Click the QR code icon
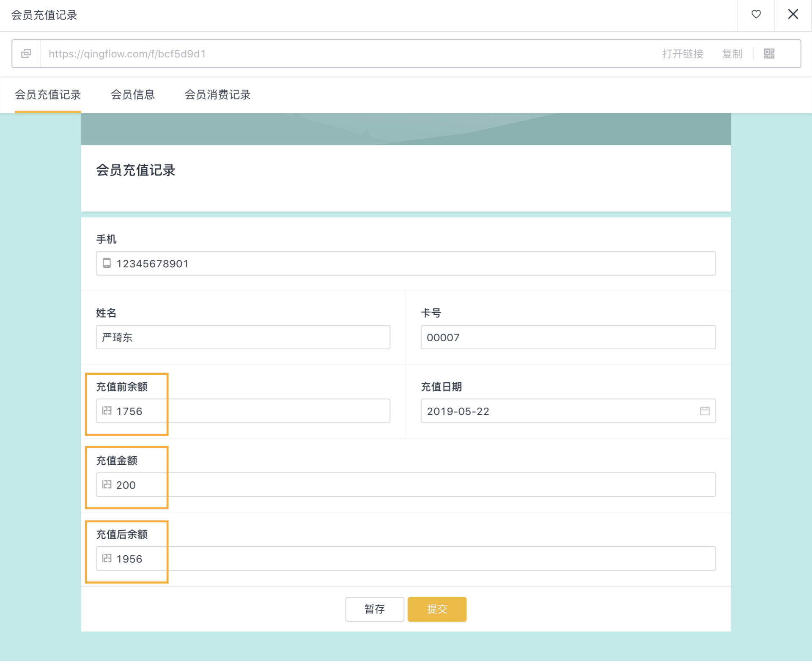The image size is (812, 661). [769, 54]
